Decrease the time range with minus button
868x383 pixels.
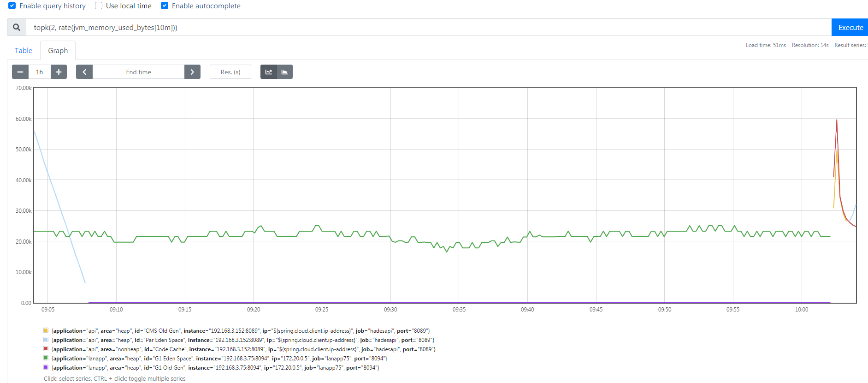point(20,72)
